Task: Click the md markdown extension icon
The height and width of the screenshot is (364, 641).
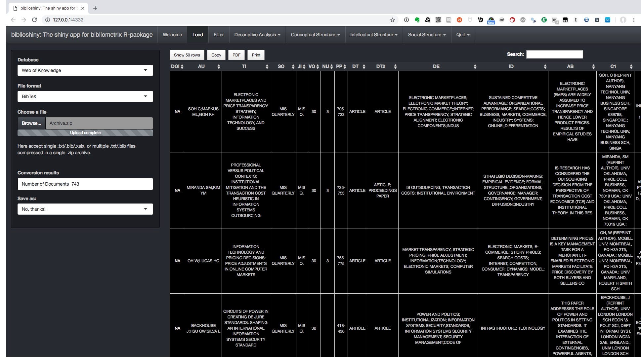Action: tap(502, 20)
